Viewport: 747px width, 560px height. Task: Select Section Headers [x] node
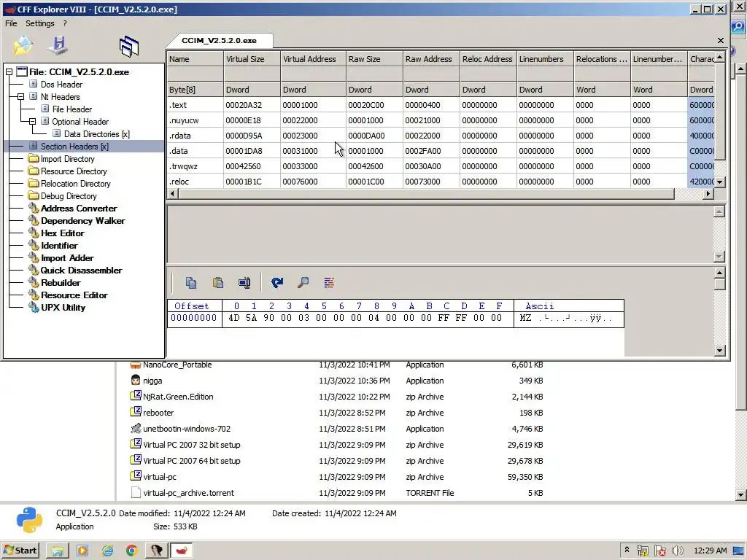pyautogui.click(x=74, y=147)
